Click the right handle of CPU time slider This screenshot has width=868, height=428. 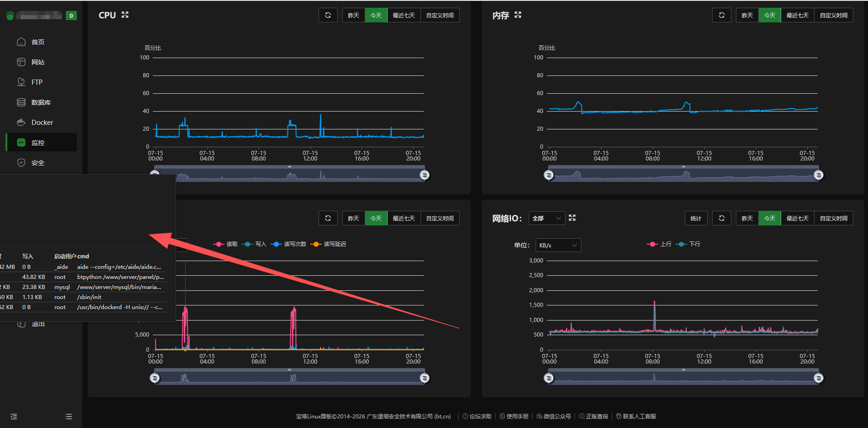point(425,175)
